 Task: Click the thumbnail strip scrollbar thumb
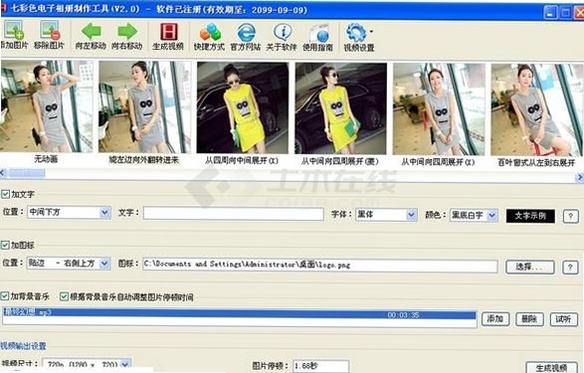click(x=27, y=173)
